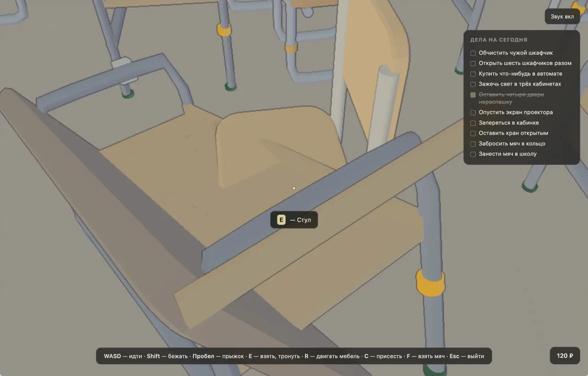Check the «Запереться в кабинке» checkbox
588x376 pixels.
pyautogui.click(x=473, y=123)
